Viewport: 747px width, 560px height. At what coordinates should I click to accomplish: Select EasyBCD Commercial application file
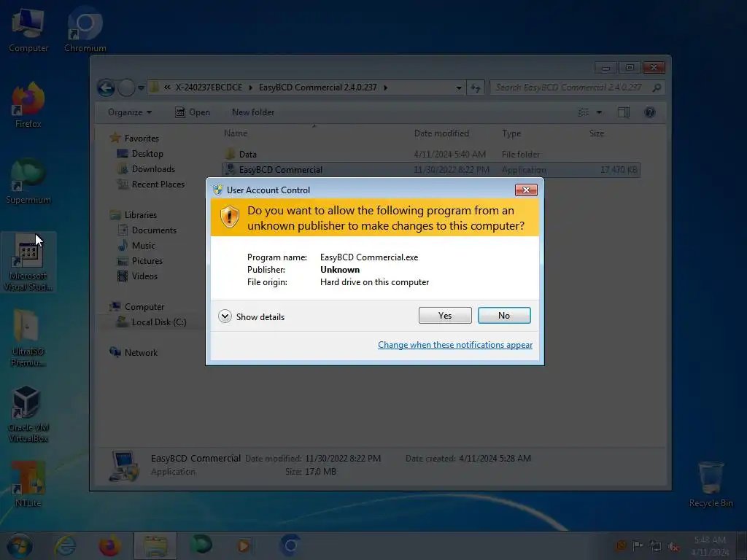pyautogui.click(x=430, y=169)
